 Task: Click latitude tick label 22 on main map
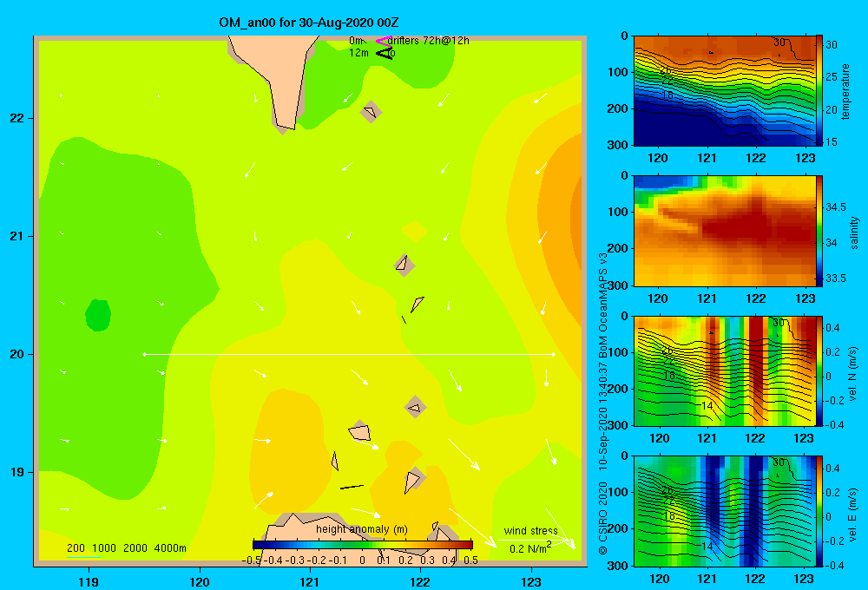pyautogui.click(x=17, y=119)
